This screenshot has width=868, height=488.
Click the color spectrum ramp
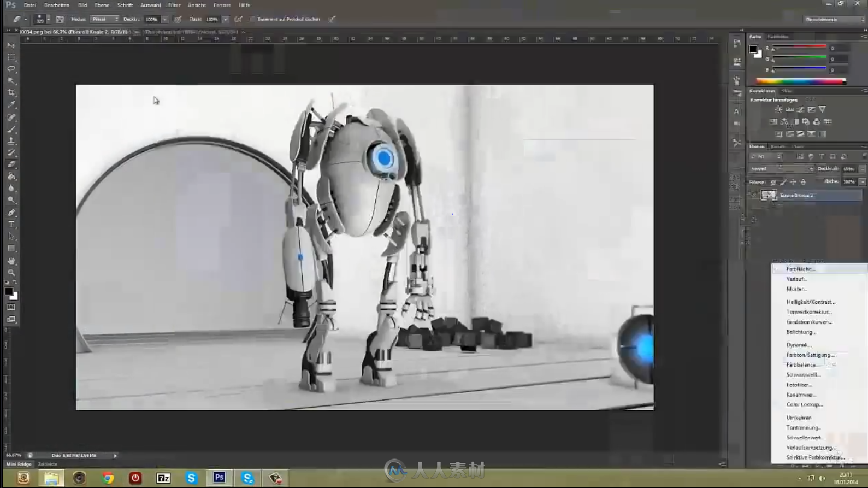(801, 81)
